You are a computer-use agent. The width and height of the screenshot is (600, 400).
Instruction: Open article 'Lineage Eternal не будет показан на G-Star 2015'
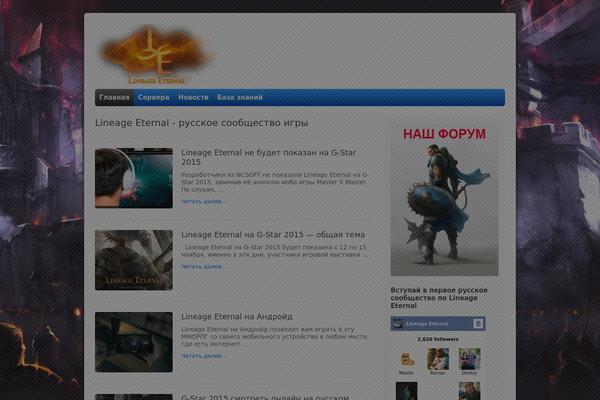click(268, 157)
